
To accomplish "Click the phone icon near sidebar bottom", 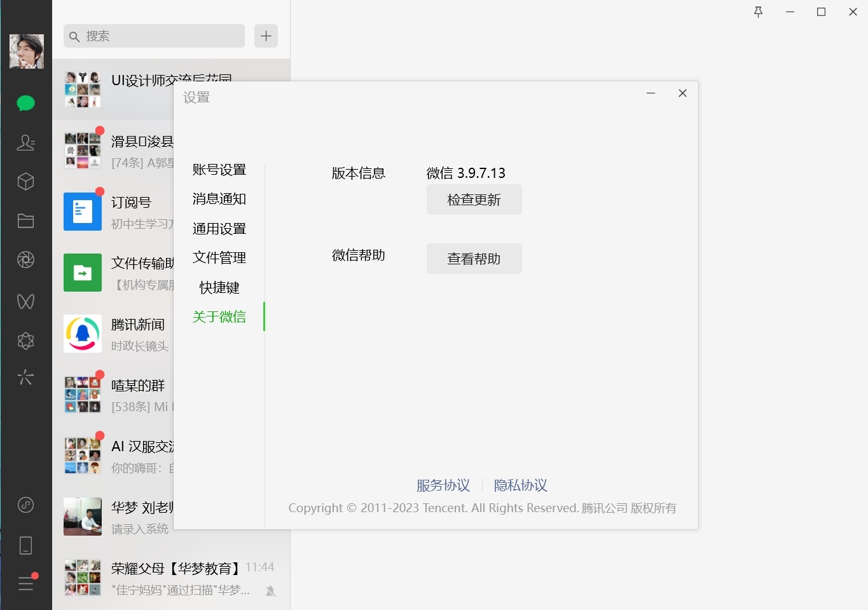I will 25,545.
